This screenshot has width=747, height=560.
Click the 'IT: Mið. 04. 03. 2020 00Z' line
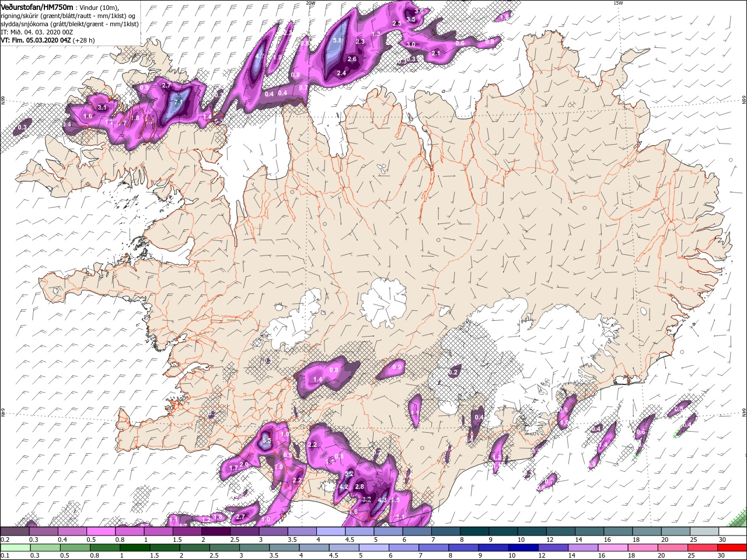37,32
